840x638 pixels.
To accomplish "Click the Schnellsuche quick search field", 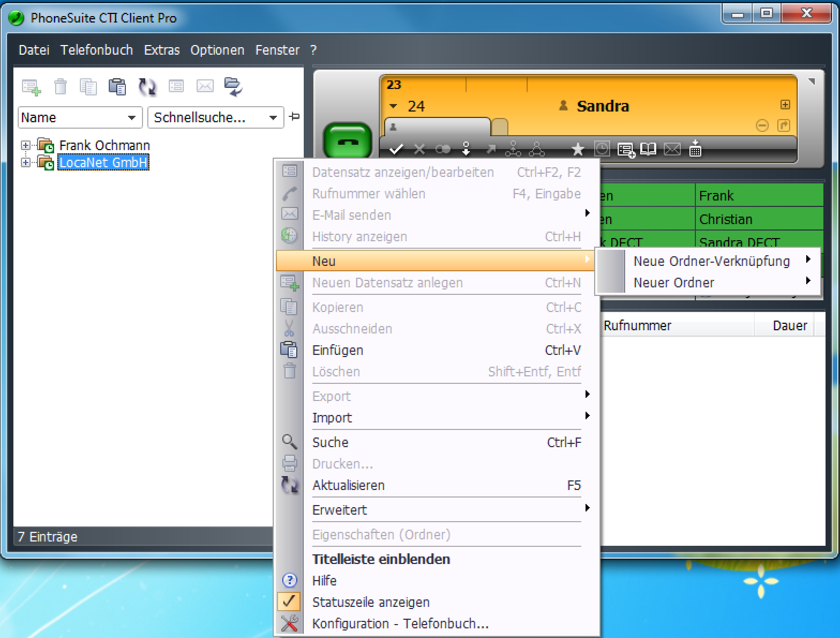I will click(x=209, y=118).
